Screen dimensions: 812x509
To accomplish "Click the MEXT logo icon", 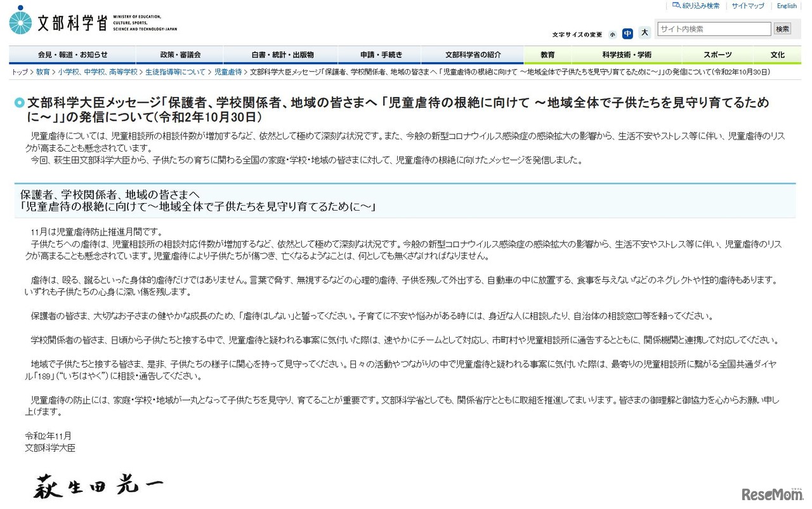I will [22, 21].
